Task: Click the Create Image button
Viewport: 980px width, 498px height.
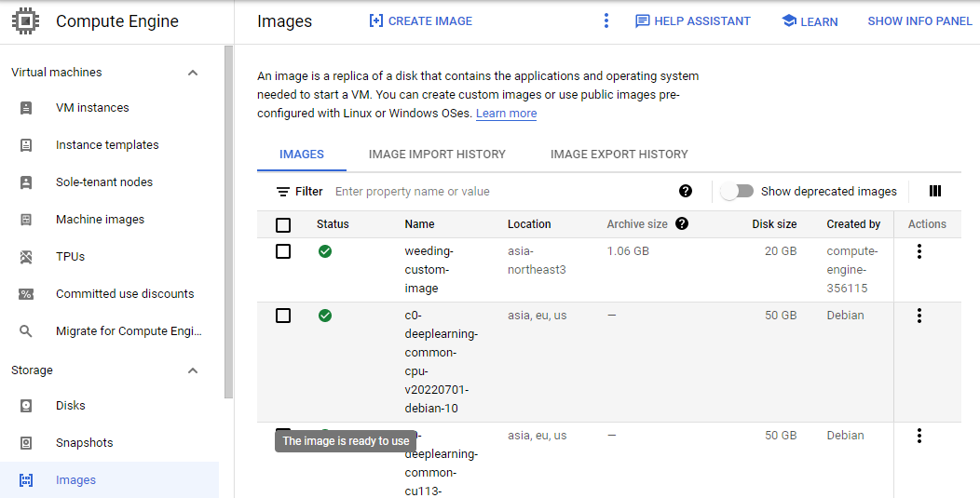Action: 421,21
